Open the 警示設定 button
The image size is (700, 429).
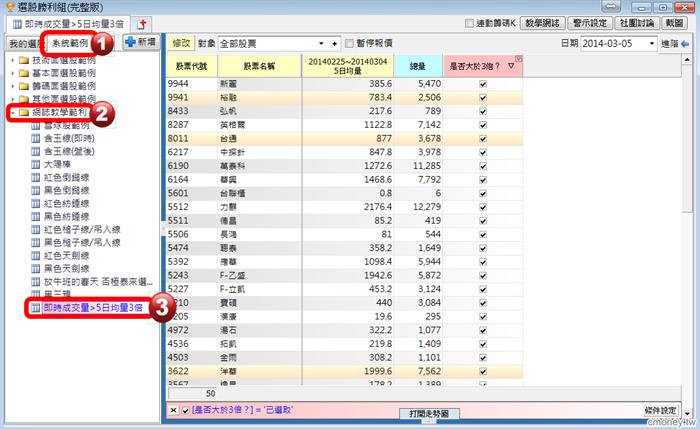tap(590, 23)
